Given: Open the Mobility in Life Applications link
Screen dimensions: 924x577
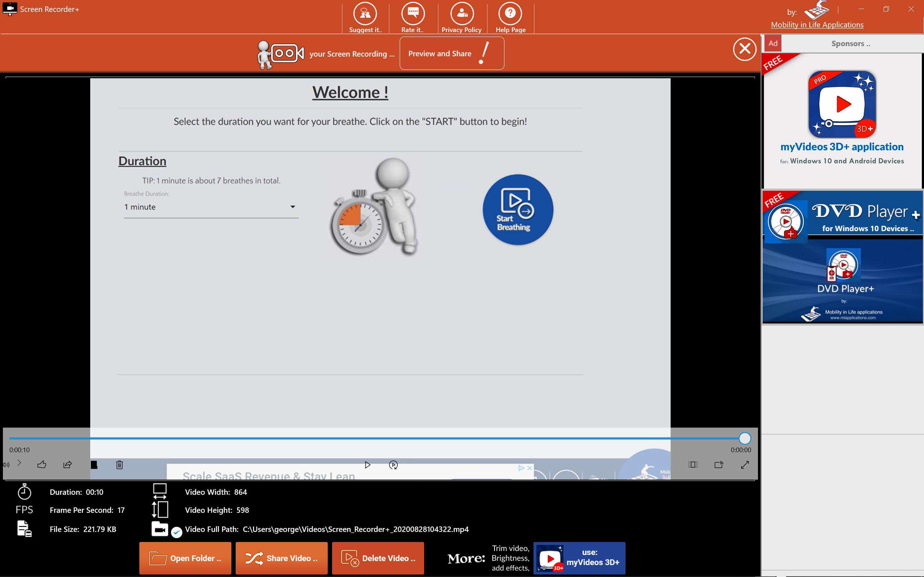Looking at the screenshot, I should pos(817,25).
